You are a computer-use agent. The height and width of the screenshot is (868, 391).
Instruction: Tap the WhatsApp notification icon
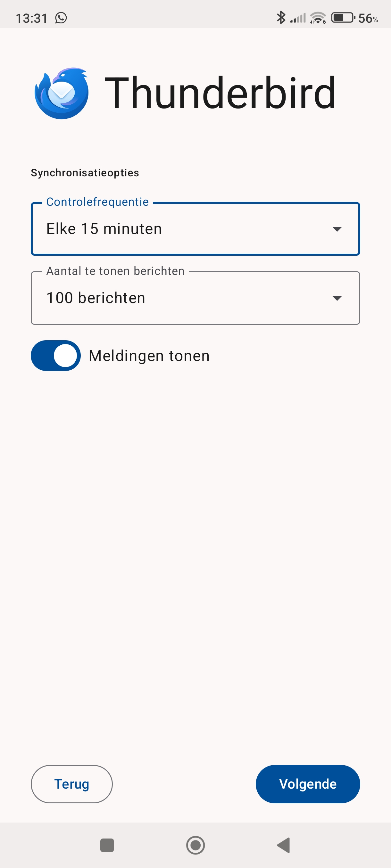(61, 18)
